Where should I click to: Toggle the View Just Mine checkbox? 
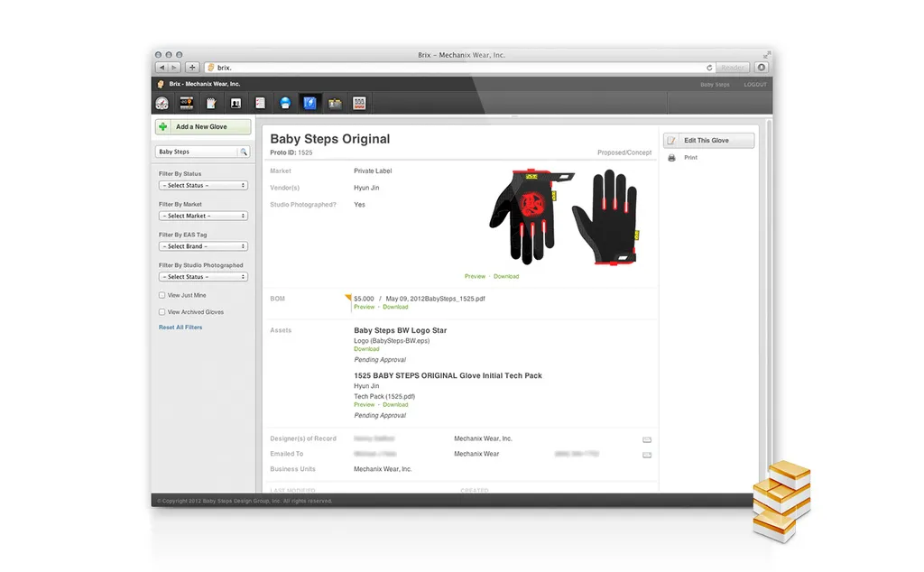pos(162,295)
